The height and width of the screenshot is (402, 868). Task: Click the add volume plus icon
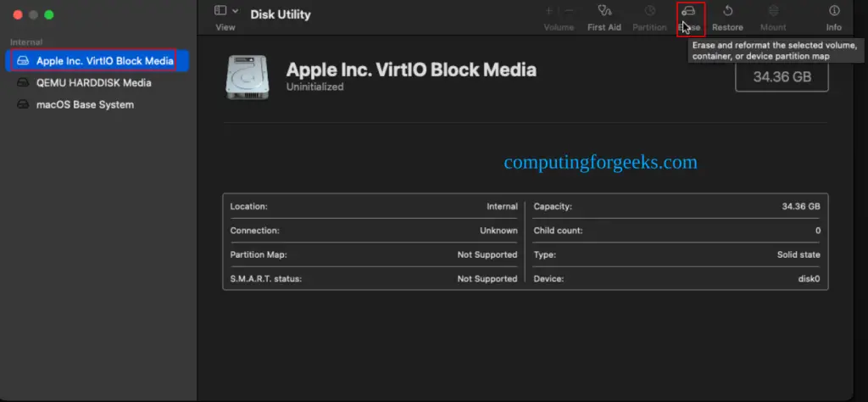tap(549, 10)
